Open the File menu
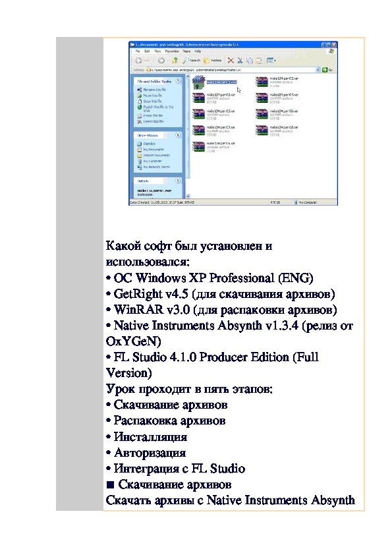Viewport: 392px width, 555px height. click(x=138, y=51)
